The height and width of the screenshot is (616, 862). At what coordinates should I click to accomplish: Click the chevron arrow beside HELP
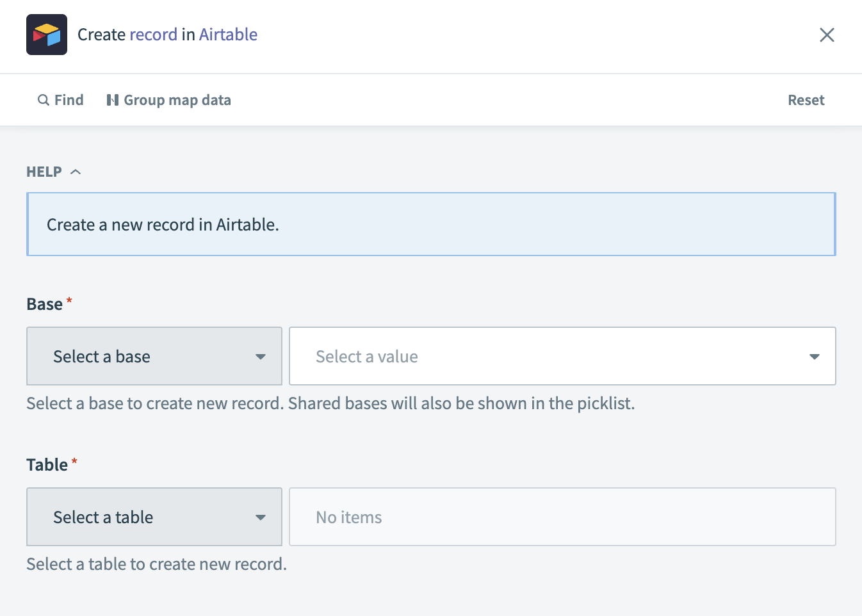coord(76,171)
